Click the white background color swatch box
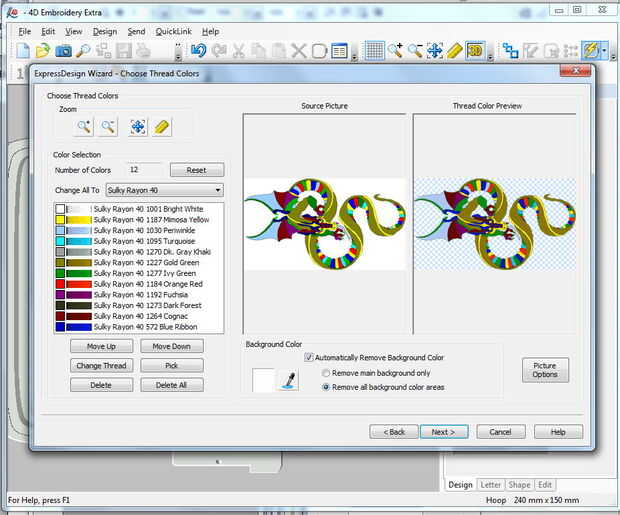The width and height of the screenshot is (620, 515). click(x=263, y=381)
